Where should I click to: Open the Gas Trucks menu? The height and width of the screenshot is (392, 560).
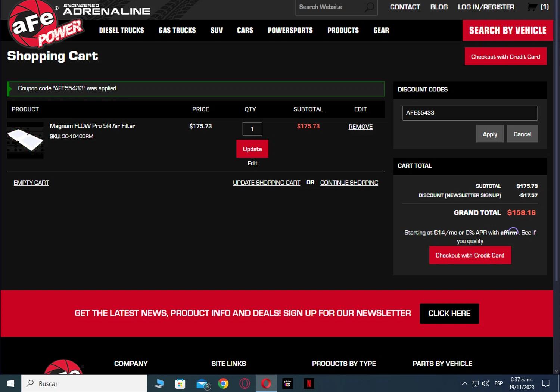[177, 30]
